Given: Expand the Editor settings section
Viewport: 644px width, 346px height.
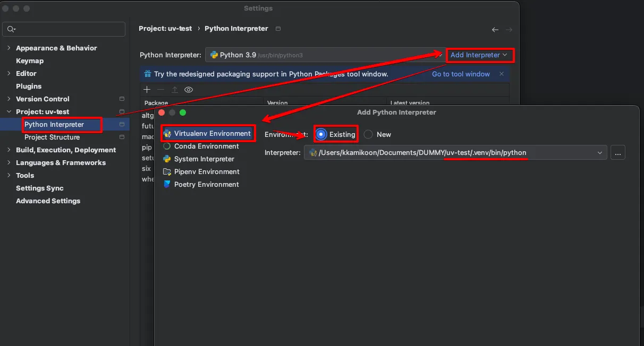Looking at the screenshot, I should coord(9,73).
